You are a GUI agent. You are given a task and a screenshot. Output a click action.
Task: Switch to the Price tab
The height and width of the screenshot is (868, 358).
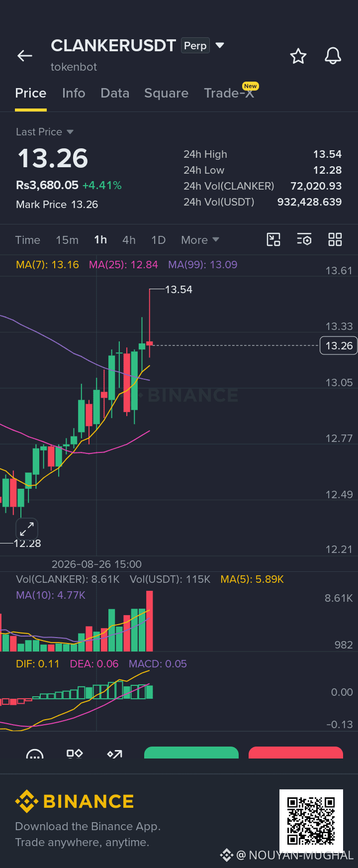coord(31,93)
